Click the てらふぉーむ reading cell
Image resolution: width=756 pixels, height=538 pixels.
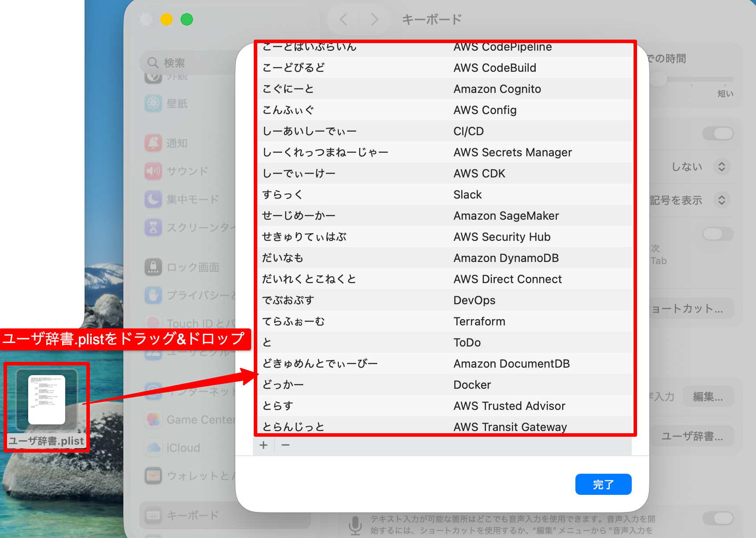293,321
